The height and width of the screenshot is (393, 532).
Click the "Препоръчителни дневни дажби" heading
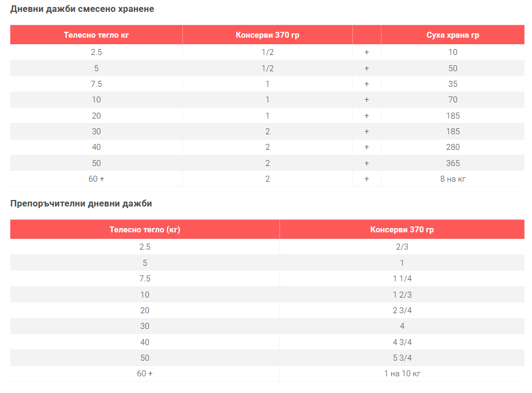pyautogui.click(x=81, y=204)
